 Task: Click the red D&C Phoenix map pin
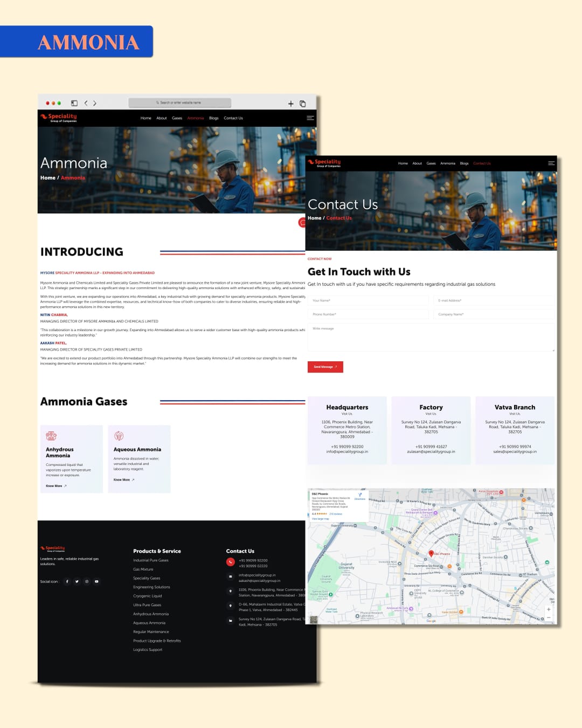tap(431, 553)
